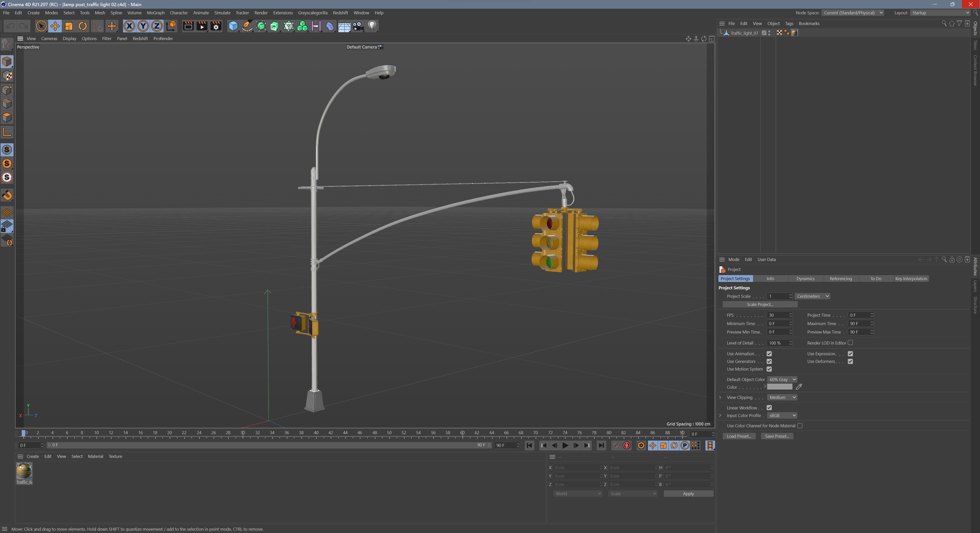Go to end of animation
Image resolution: width=980 pixels, height=533 pixels.
(601, 445)
